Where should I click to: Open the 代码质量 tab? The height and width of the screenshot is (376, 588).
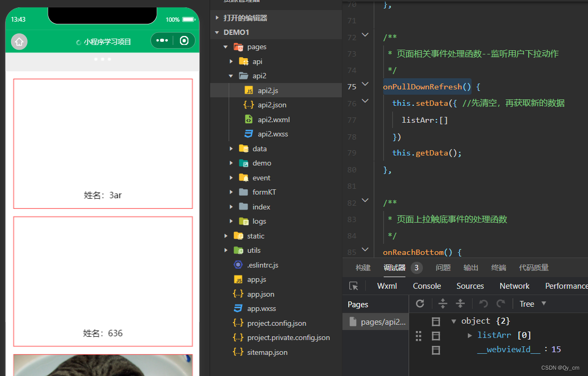coord(533,268)
